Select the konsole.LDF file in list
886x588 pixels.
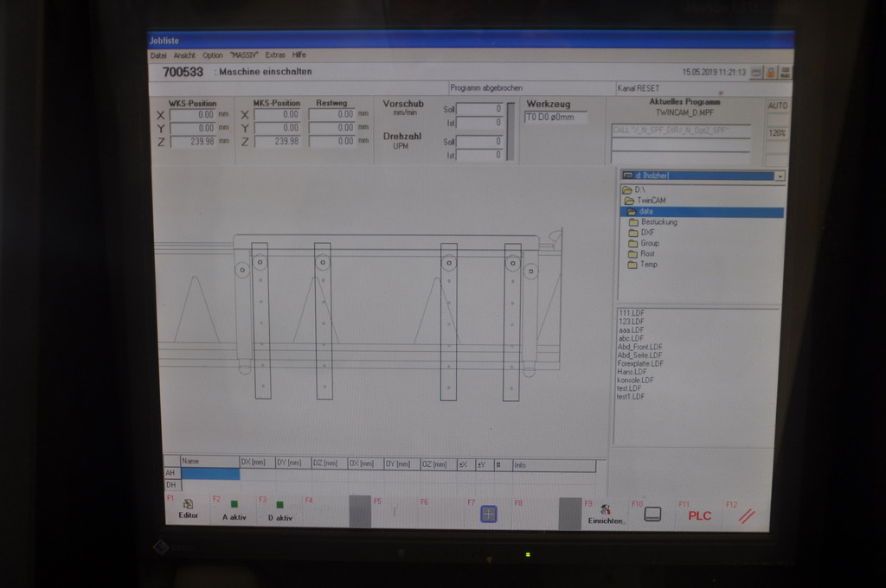click(x=635, y=380)
